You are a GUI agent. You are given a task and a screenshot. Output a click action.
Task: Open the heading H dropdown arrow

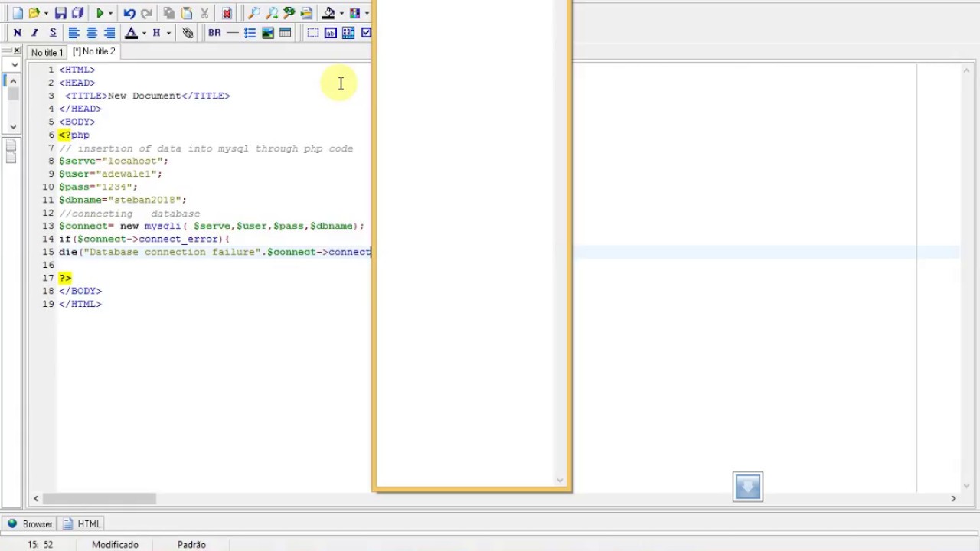click(168, 33)
